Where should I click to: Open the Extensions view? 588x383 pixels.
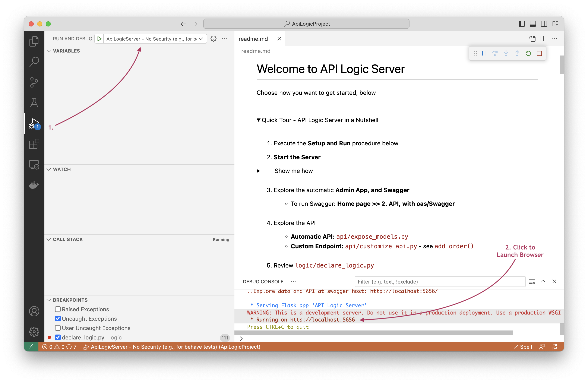tap(34, 144)
